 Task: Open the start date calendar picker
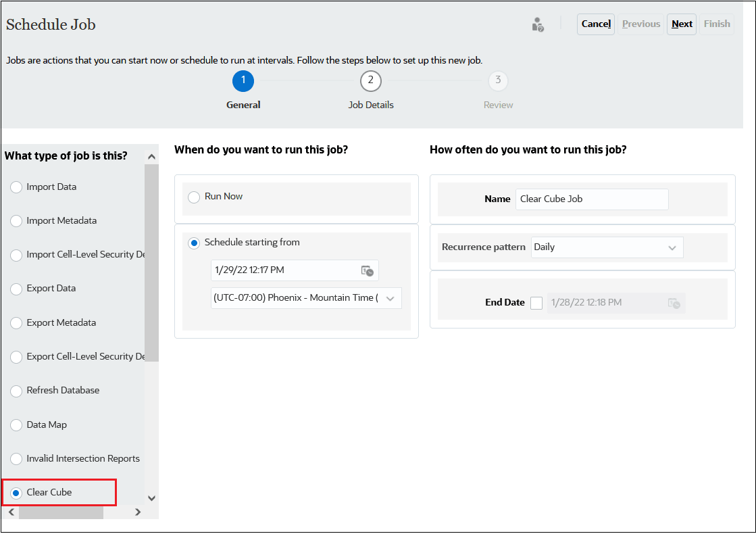tap(368, 270)
